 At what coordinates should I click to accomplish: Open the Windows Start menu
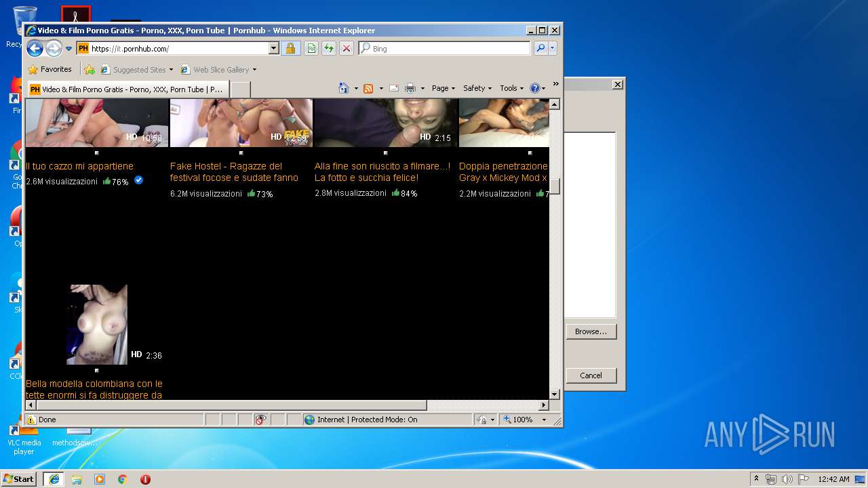(19, 479)
